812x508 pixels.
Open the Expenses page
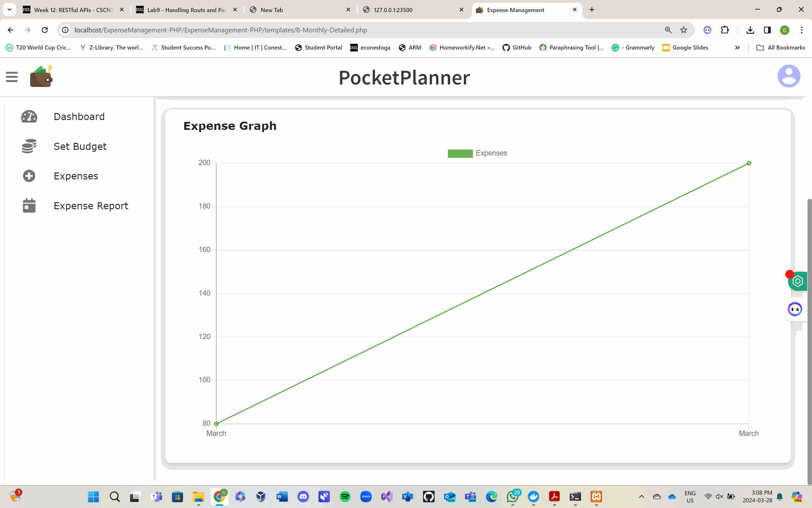76,176
